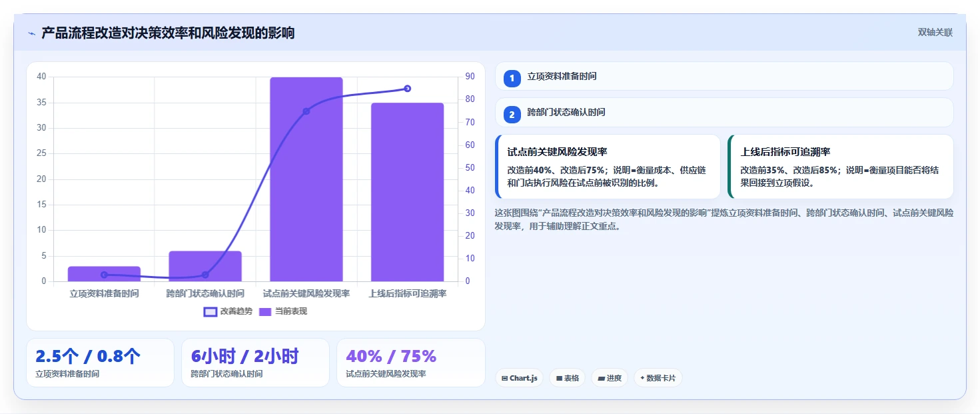This screenshot has height=414, width=980.
Task: Click the 2.5个 / 0.8个 stat value
Action: [x=88, y=357]
